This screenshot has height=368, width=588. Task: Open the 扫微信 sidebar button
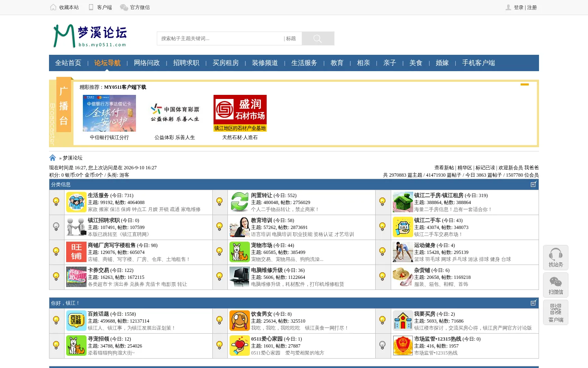(556, 285)
